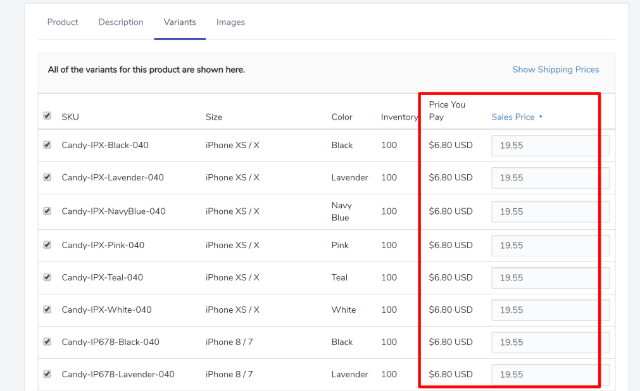Viewport: 640px width, 391px height.
Task: Uncheck the Candy-IP678-Black-040 checkbox
Action: pos(47,342)
